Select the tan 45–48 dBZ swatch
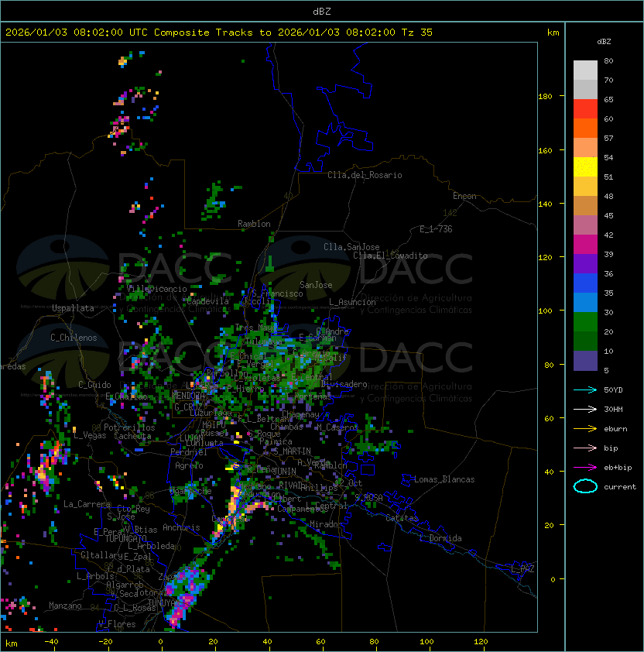This screenshot has height=652, width=644. pos(585,206)
